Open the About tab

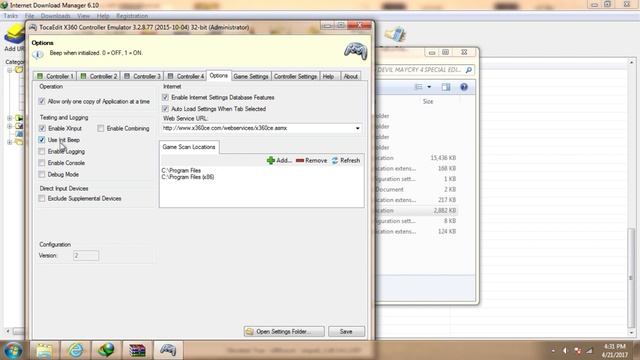tap(350, 76)
